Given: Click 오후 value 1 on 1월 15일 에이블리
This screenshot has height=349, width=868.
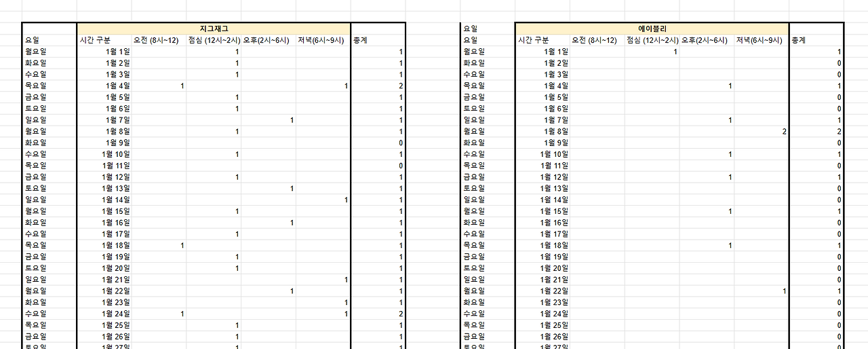Looking at the screenshot, I should [x=730, y=211].
